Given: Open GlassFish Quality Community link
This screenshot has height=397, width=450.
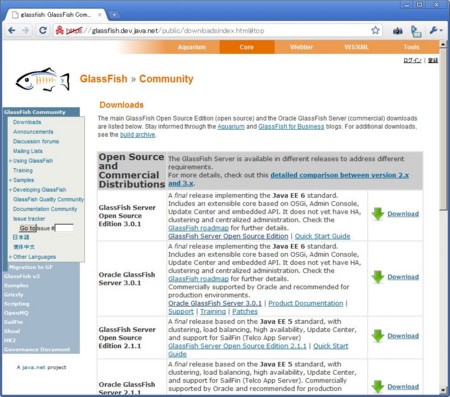Looking at the screenshot, I should [x=48, y=199].
